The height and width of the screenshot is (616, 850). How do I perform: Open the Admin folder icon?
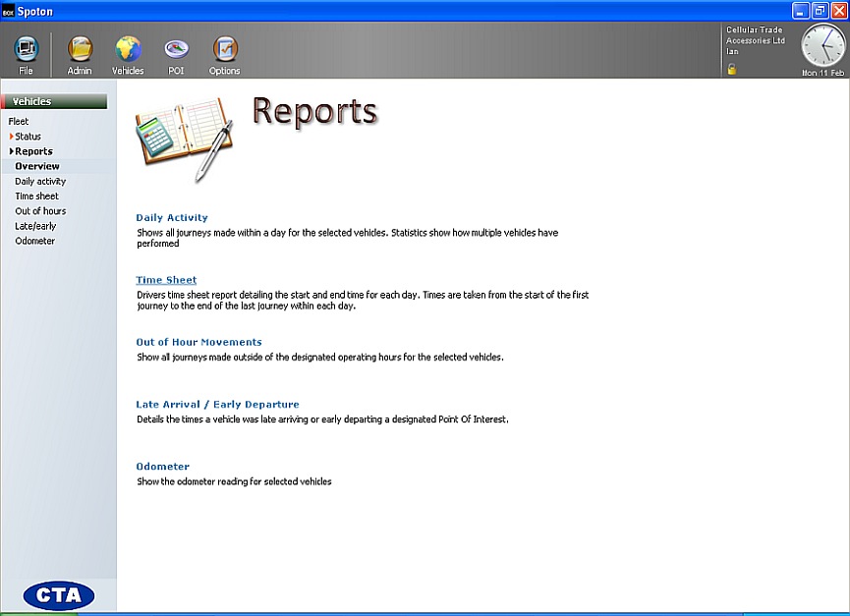[80, 49]
